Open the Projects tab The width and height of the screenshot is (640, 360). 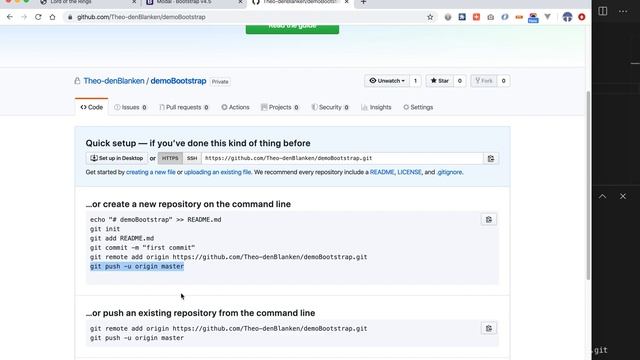click(x=280, y=107)
